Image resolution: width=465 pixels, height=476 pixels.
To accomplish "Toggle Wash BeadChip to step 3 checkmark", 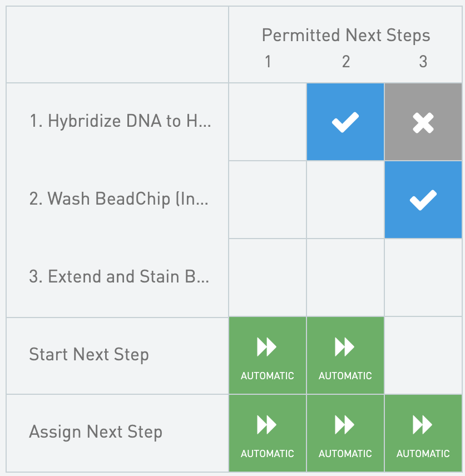I will point(423,200).
